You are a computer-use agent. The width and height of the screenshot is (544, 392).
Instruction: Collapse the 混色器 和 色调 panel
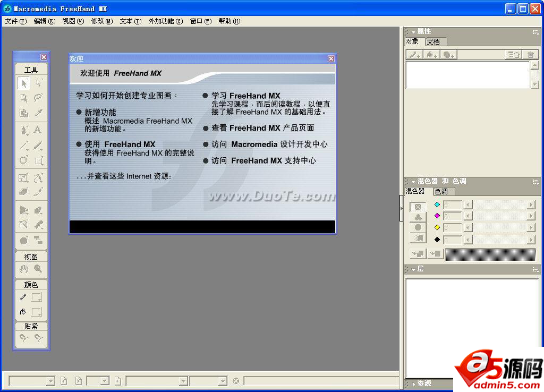(413, 182)
